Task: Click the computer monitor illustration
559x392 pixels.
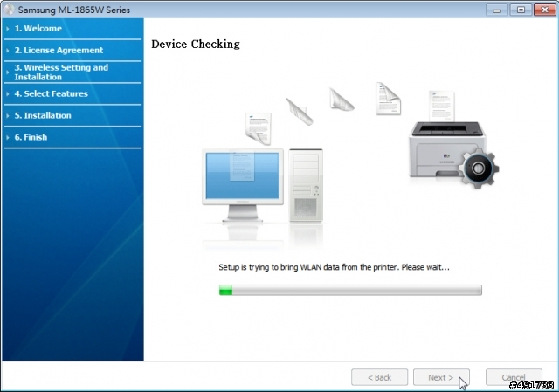Action: (243, 185)
